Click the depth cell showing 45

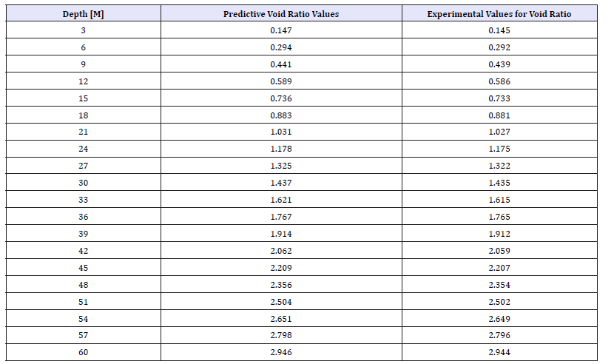[x=83, y=269]
